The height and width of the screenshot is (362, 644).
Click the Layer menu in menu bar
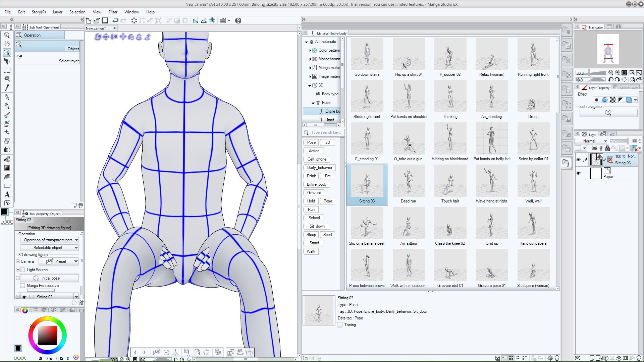pyautogui.click(x=57, y=12)
